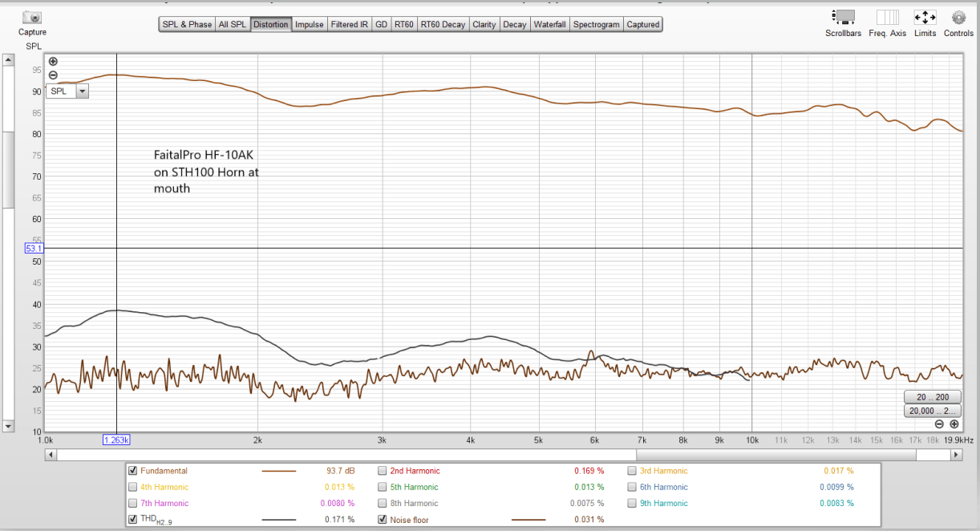Enable the 2nd Harmonic checkbox
980x531 pixels.
coord(383,471)
